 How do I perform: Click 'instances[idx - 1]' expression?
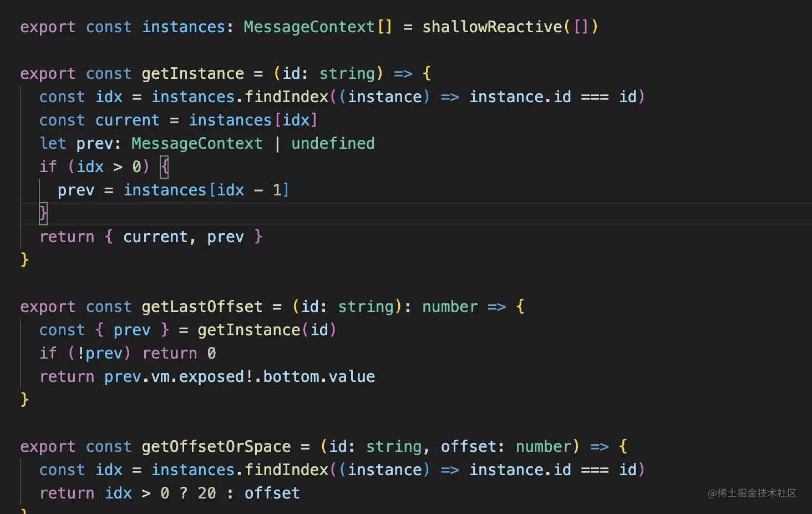(x=206, y=190)
